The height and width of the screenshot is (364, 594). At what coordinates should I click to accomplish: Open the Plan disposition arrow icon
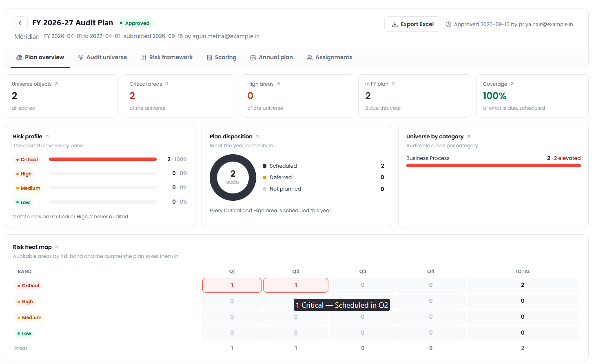click(x=257, y=136)
